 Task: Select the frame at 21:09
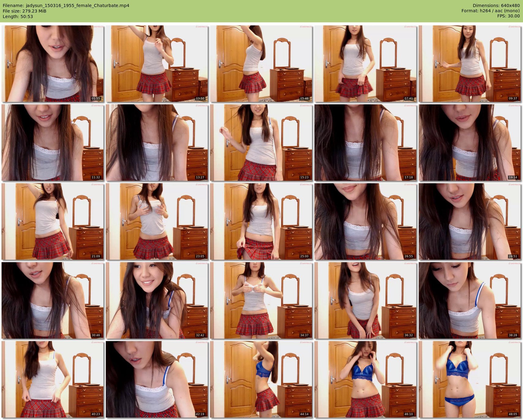point(53,221)
